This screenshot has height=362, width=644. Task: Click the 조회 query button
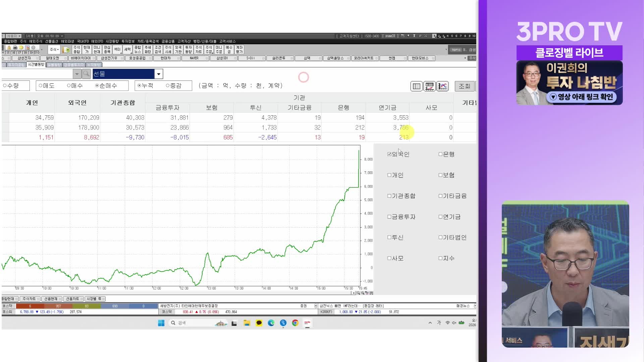[465, 86]
